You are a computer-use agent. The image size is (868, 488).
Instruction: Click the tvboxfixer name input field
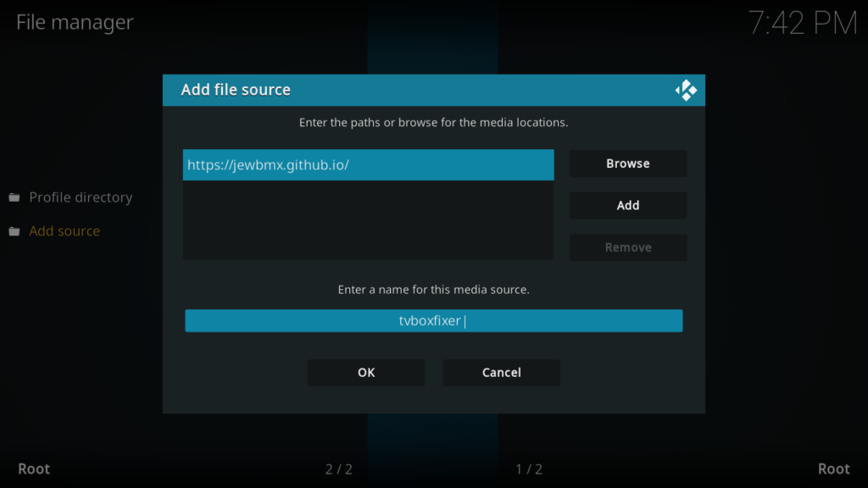(433, 320)
